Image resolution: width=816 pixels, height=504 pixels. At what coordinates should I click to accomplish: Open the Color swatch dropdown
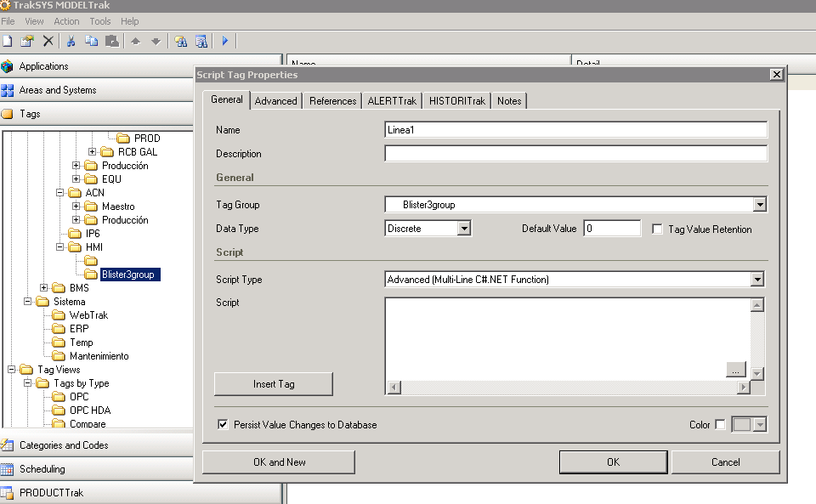[760, 424]
